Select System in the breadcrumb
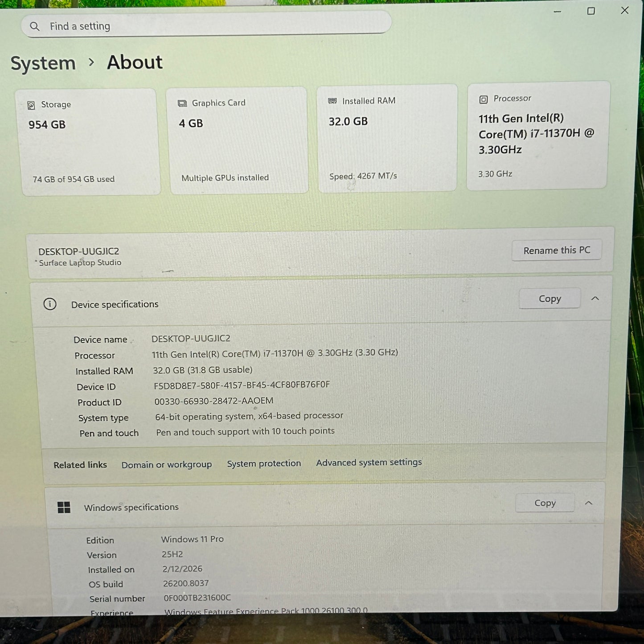The width and height of the screenshot is (644, 644). pos(43,63)
